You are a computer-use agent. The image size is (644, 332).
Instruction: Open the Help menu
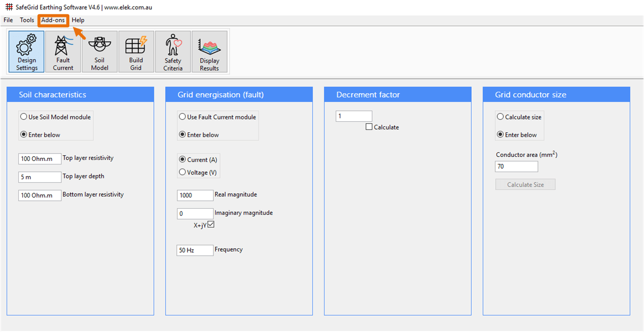pos(78,20)
